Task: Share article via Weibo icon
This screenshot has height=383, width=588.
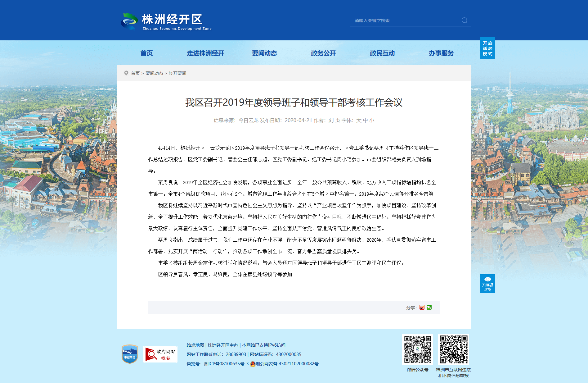Action: coord(422,308)
